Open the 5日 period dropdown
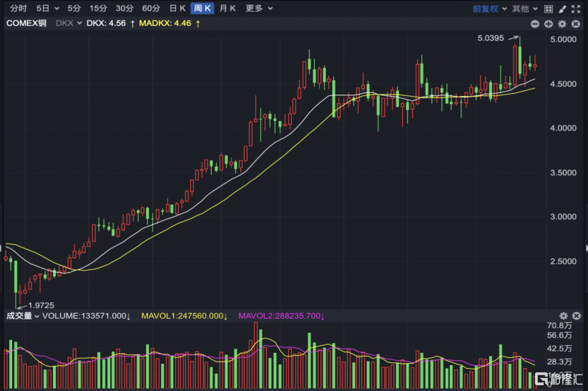The image size is (588, 391). click(x=47, y=9)
